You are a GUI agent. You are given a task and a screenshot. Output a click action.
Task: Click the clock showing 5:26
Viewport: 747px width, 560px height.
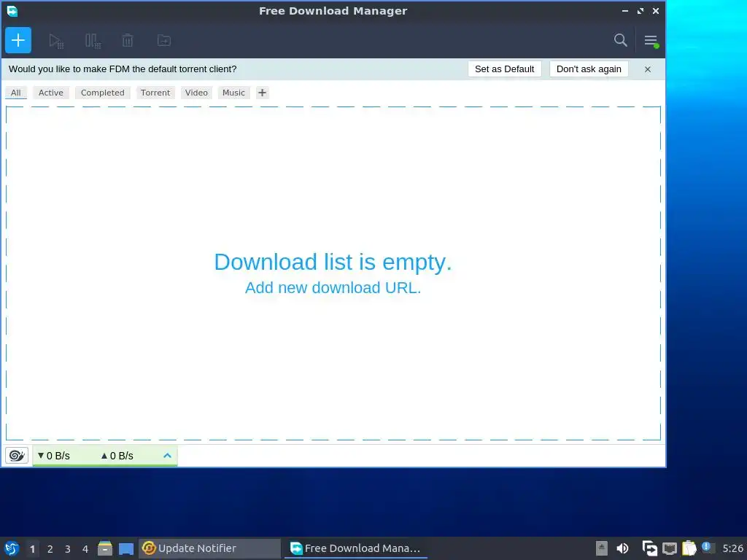tap(732, 548)
